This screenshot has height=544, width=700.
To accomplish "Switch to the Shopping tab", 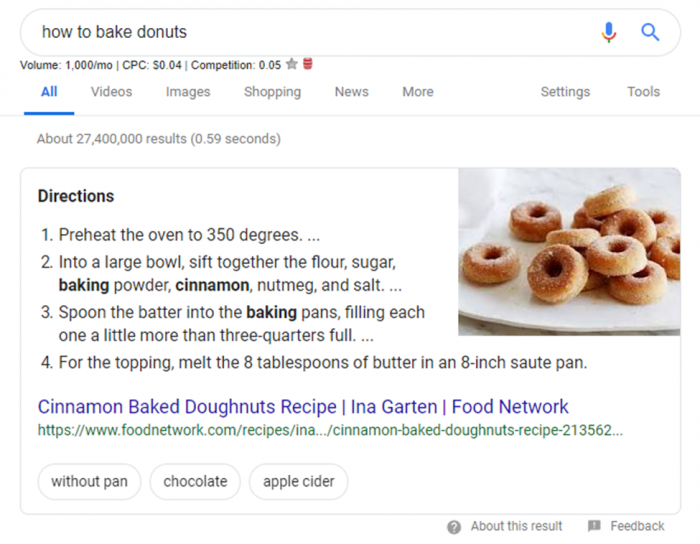I will point(272,92).
